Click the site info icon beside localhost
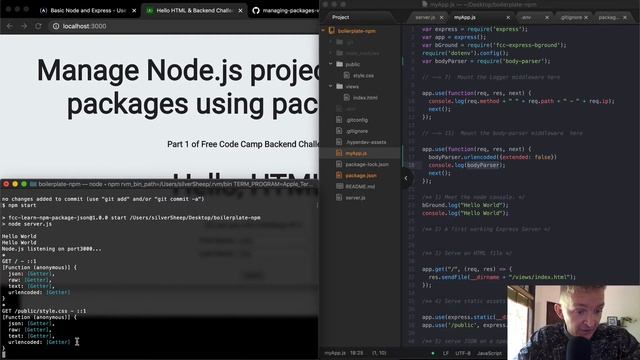The image size is (640, 360). click(x=56, y=26)
